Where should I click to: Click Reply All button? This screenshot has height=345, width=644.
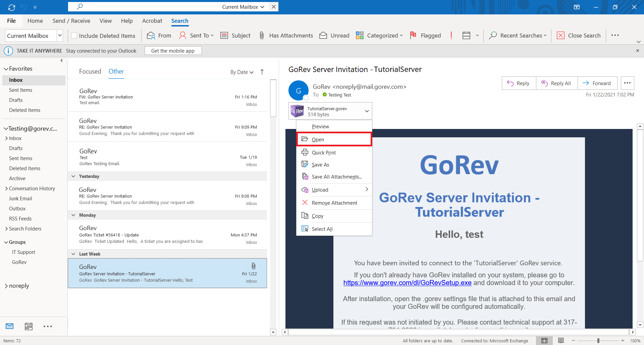click(x=556, y=83)
